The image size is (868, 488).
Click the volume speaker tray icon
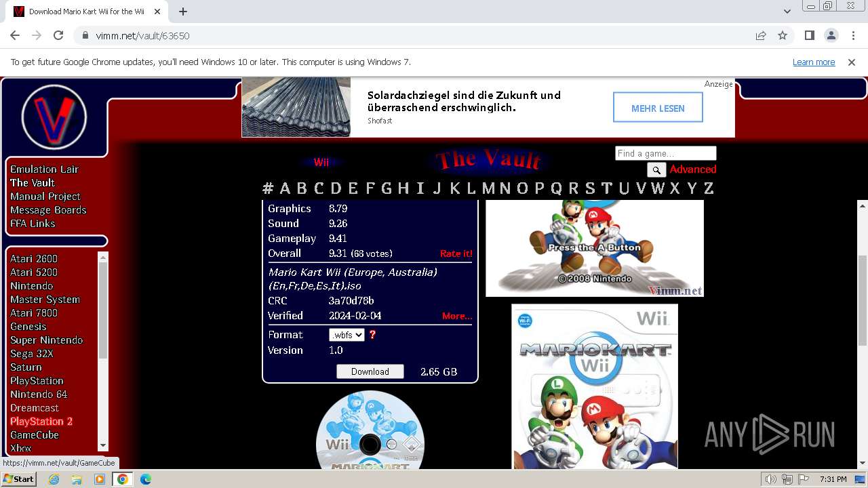tap(771, 479)
